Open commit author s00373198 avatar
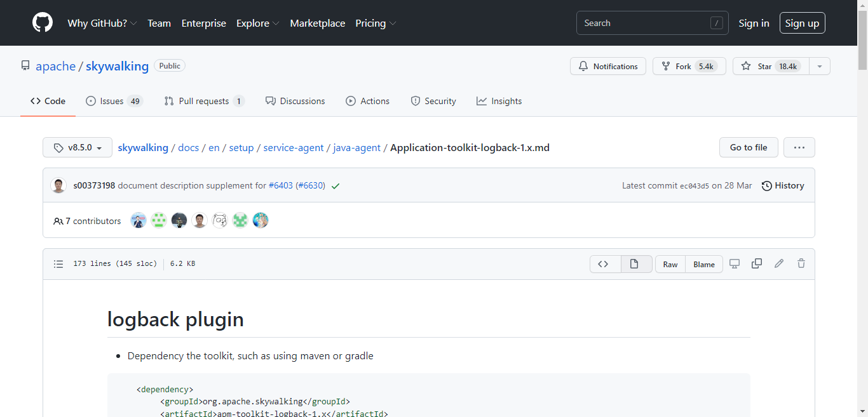The width and height of the screenshot is (868, 417). [x=58, y=185]
